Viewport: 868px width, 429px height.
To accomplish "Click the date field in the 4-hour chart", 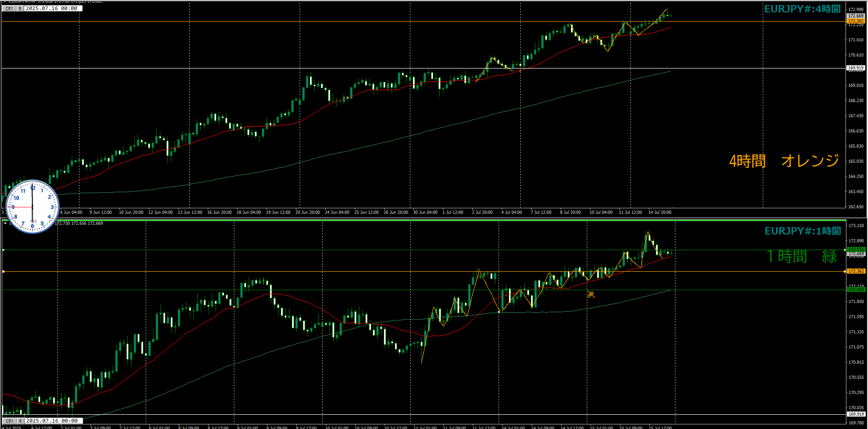I will point(53,8).
